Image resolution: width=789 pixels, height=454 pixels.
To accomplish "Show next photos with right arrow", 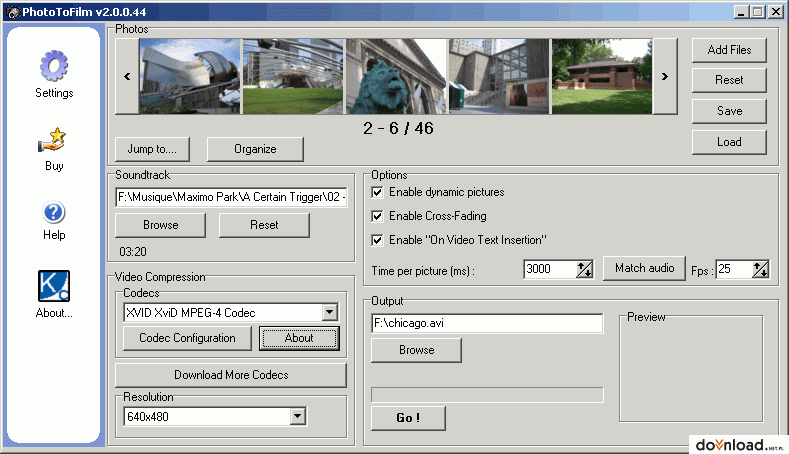I will (x=665, y=77).
